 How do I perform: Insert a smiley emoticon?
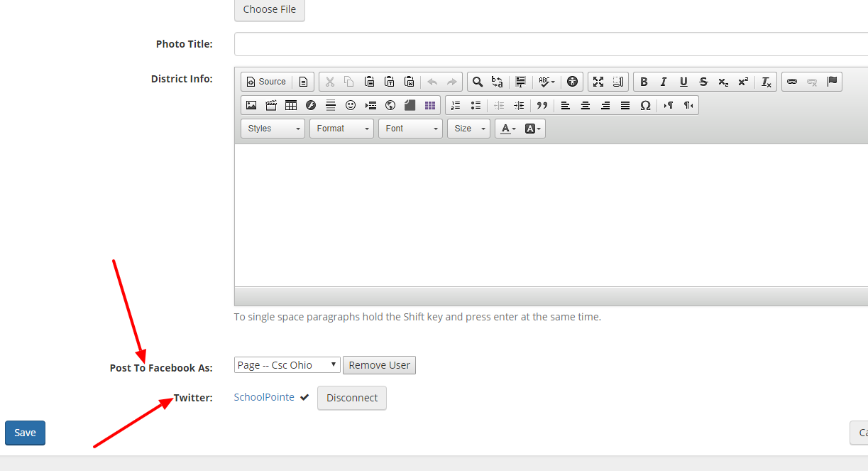[x=351, y=105]
